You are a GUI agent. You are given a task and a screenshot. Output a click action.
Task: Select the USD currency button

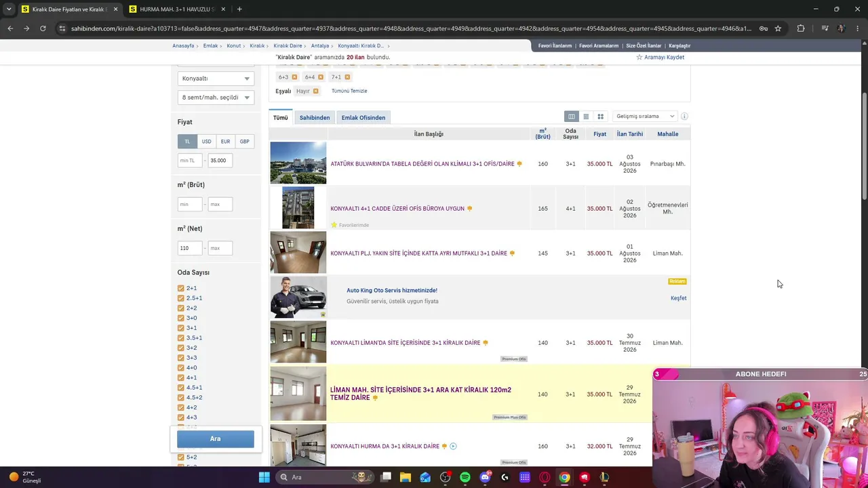pyautogui.click(x=206, y=142)
